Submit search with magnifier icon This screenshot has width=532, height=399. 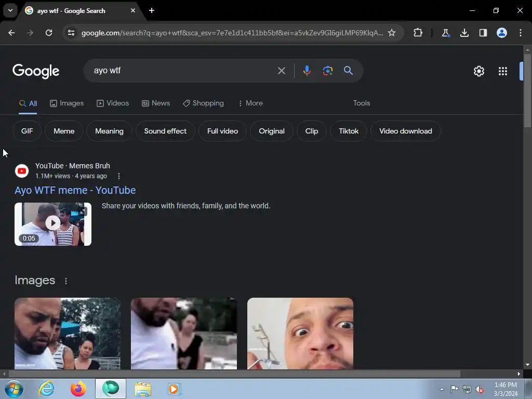[348, 71]
